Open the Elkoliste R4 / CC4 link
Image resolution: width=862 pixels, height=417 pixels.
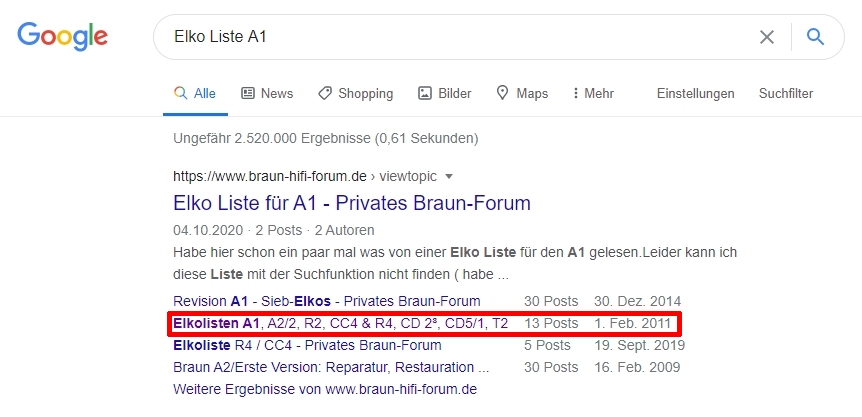[x=307, y=346]
